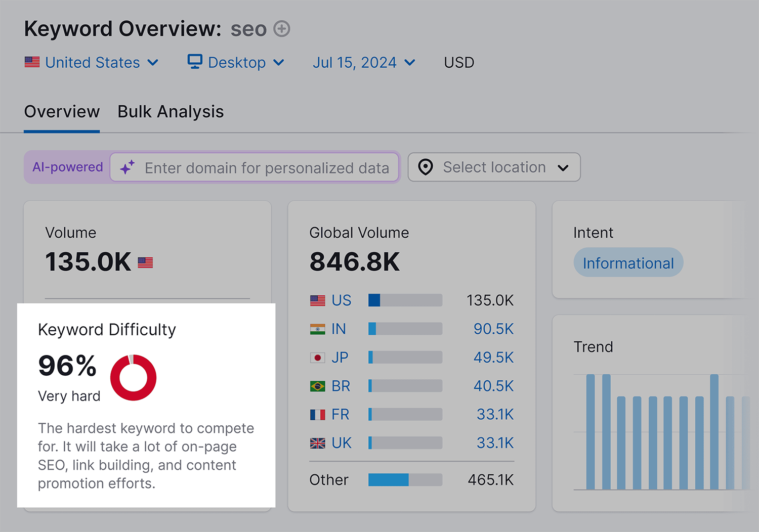The image size is (759, 532).
Task: Click the France flag in Global Volume list
Action: pyautogui.click(x=318, y=415)
